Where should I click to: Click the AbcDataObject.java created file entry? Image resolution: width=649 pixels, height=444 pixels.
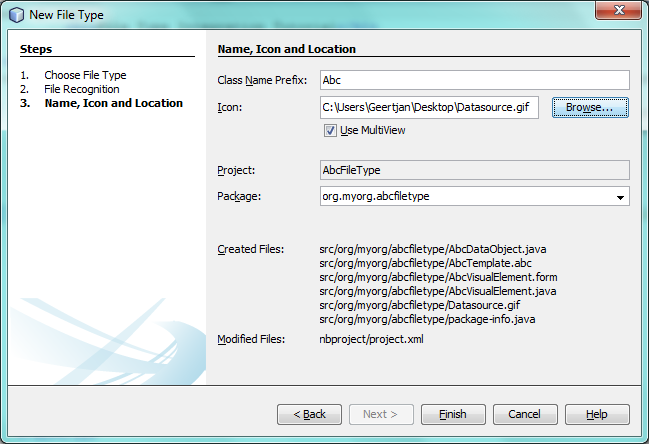[x=432, y=249]
